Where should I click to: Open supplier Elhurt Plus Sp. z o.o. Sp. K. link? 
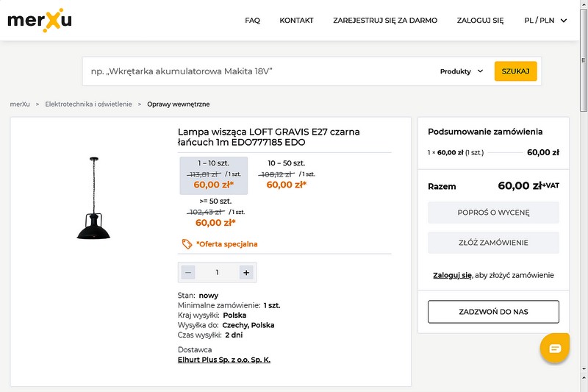coord(224,360)
